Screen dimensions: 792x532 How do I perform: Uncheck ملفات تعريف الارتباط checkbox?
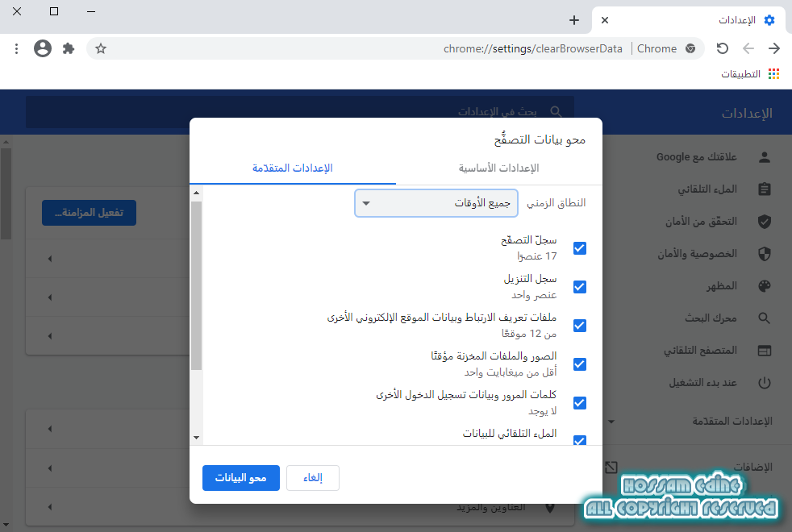[580, 326]
